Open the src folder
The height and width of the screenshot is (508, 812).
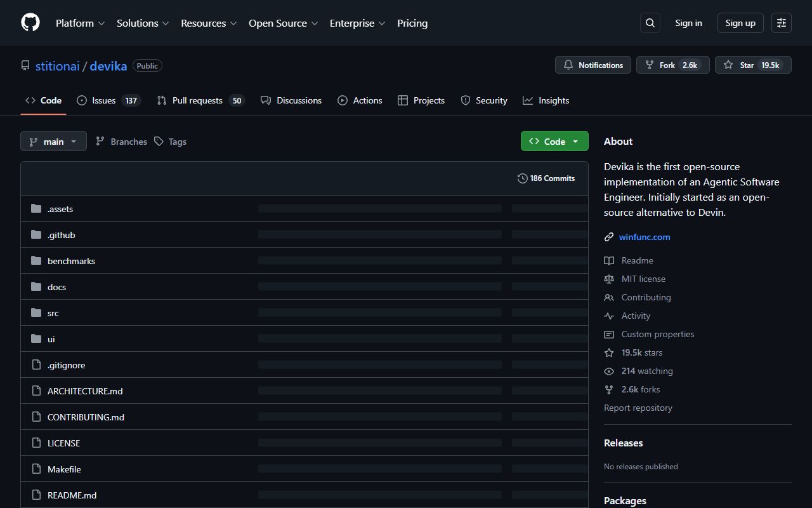coord(53,313)
